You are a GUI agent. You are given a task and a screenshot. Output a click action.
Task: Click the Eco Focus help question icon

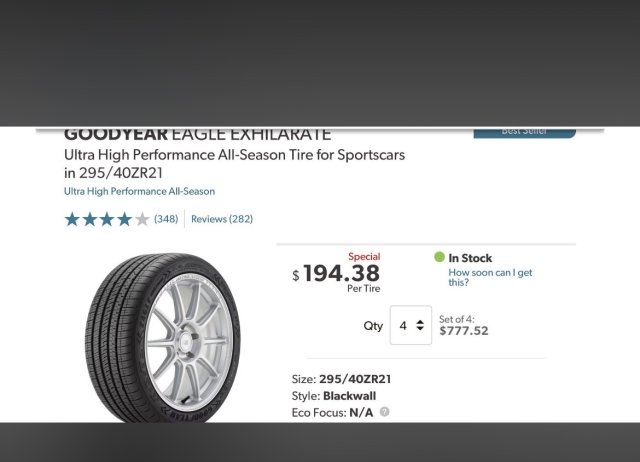tap(385, 412)
